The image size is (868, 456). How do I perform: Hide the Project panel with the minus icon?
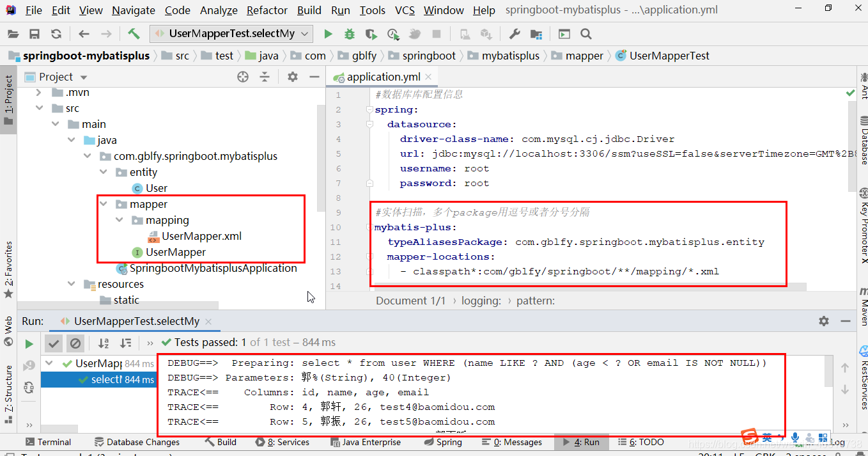coord(314,77)
